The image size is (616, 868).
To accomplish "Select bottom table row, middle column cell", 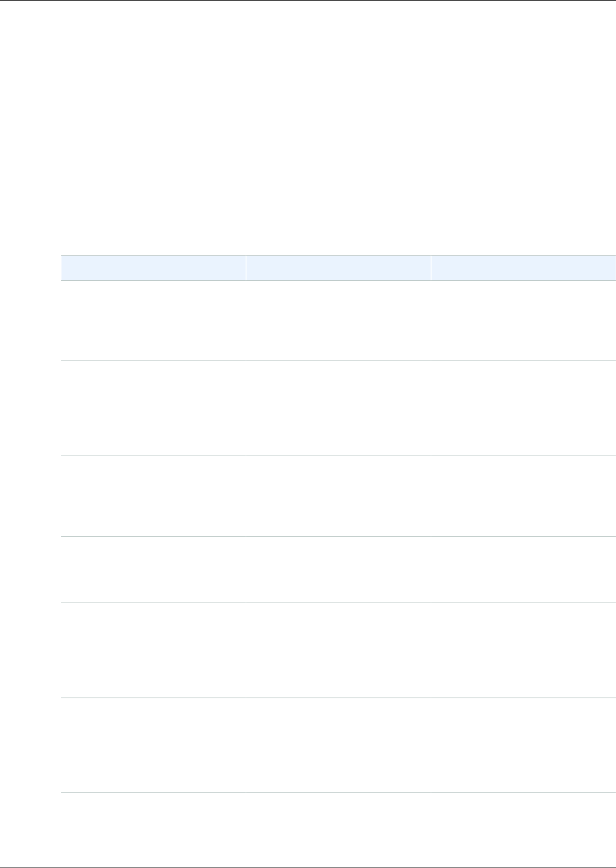I will [x=338, y=827].
